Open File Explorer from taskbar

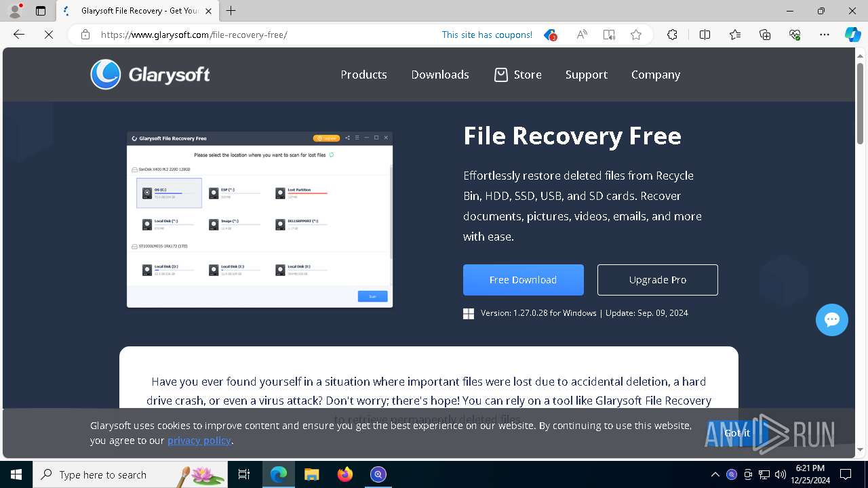click(x=312, y=474)
